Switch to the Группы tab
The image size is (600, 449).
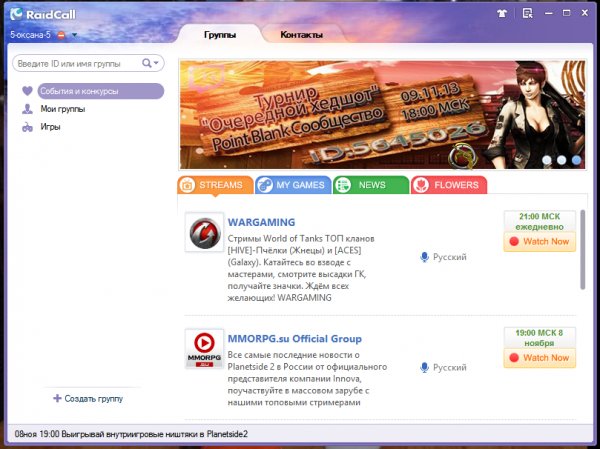click(220, 35)
